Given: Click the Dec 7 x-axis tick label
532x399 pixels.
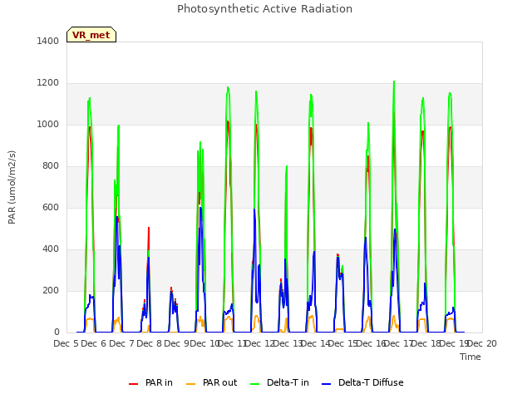Looking at the screenshot, I should click(121, 343).
